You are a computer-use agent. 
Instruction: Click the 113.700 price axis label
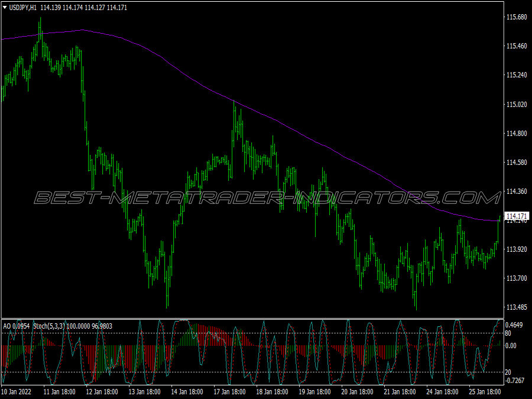pos(517,278)
